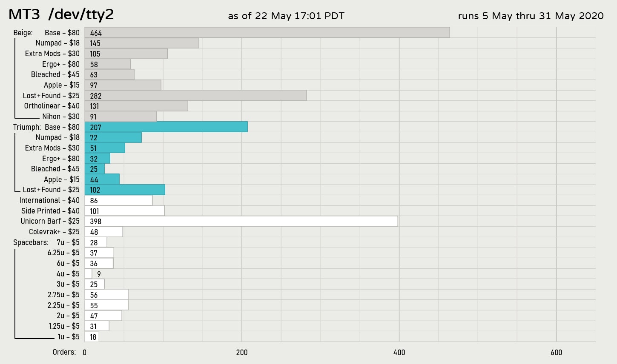Select the "Nihon – $30" row label
The height and width of the screenshot is (364, 617).
tap(60, 117)
